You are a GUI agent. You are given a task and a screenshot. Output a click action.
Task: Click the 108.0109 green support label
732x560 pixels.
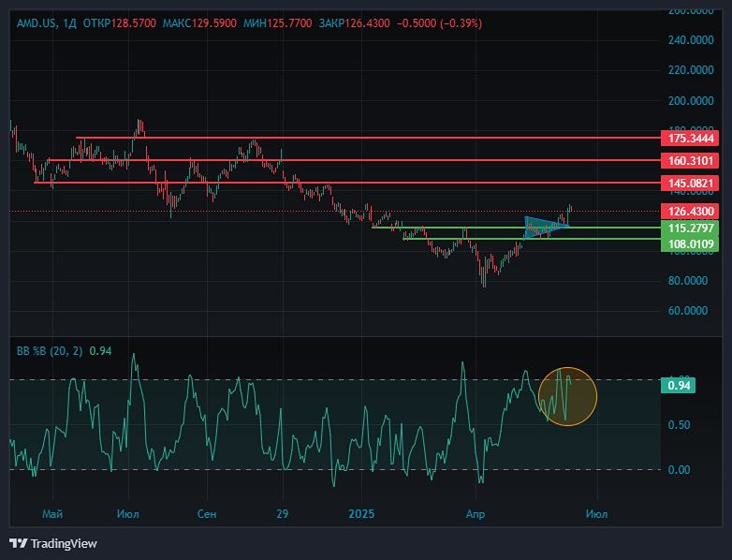point(691,243)
